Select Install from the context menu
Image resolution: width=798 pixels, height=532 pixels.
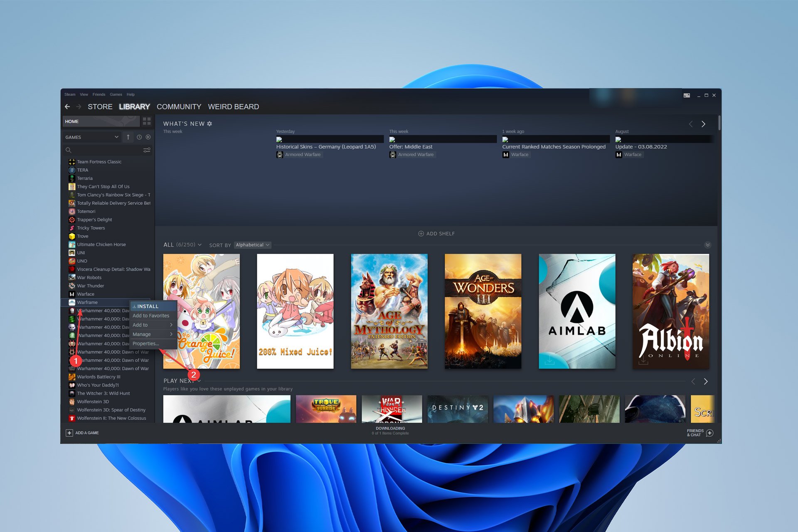tap(153, 306)
